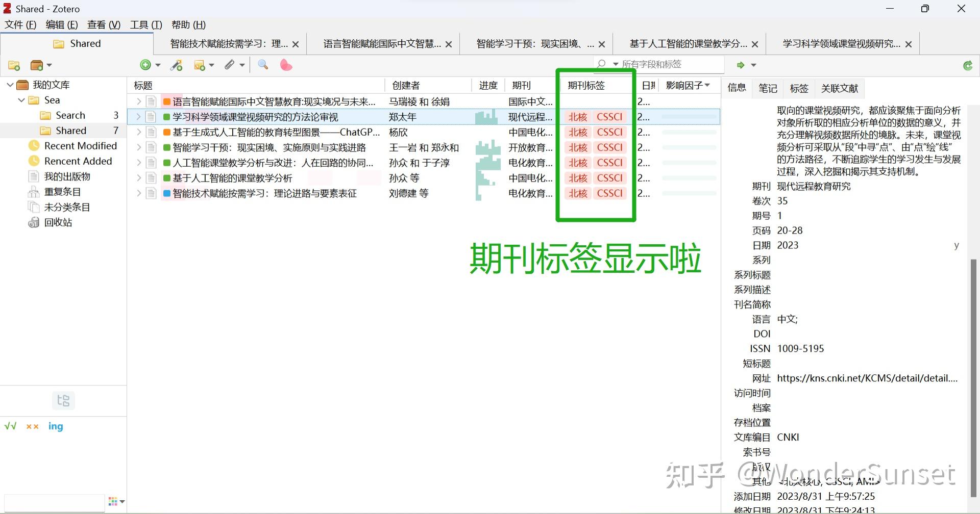The height and width of the screenshot is (514, 980).
Task: Click CSSCI label in 杨欣 row
Action: tap(610, 132)
